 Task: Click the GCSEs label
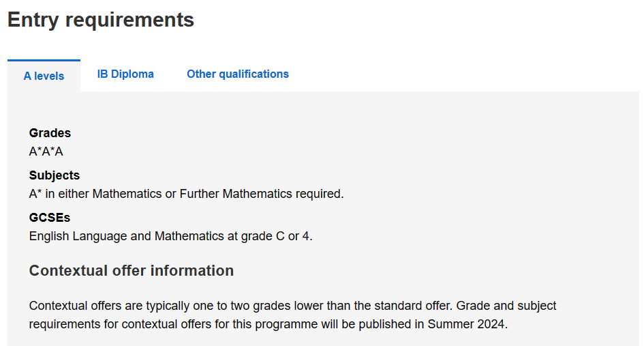coord(50,217)
